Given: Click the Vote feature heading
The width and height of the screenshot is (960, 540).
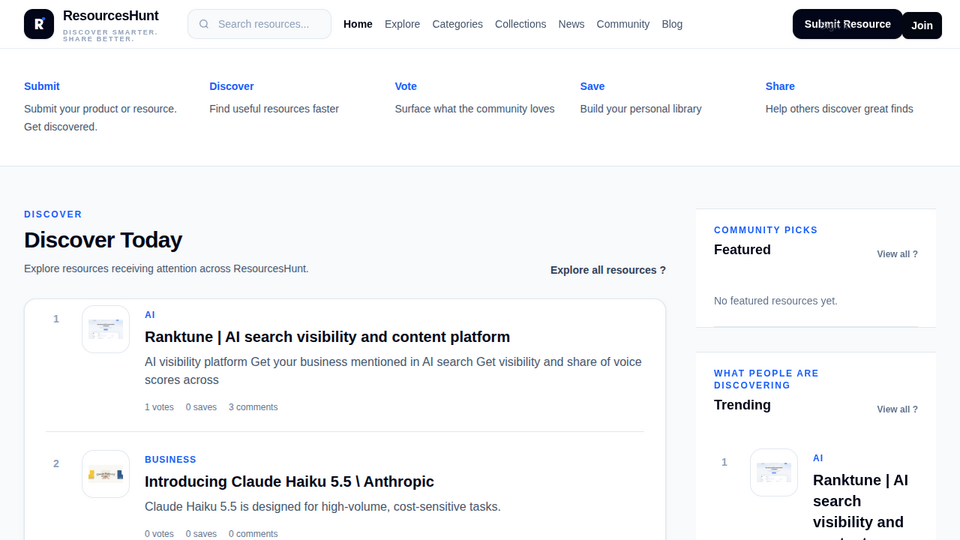Looking at the screenshot, I should (x=405, y=86).
